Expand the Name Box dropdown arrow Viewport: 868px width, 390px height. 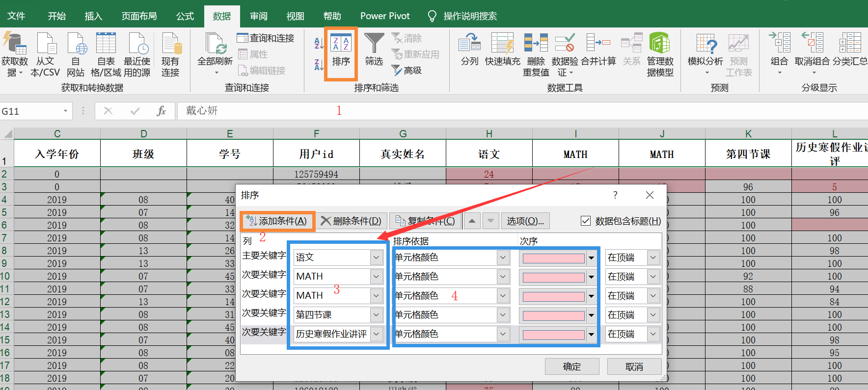point(65,111)
